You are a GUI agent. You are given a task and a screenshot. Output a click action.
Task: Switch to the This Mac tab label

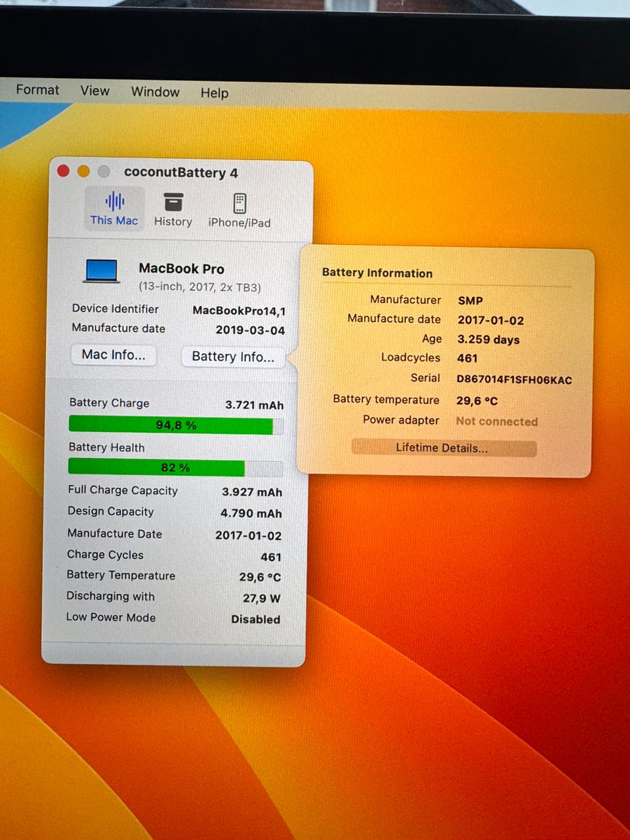coord(114,220)
